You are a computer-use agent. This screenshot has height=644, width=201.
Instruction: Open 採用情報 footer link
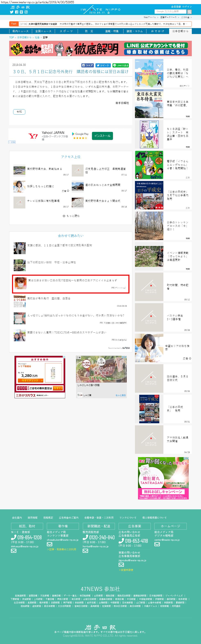point(33,518)
